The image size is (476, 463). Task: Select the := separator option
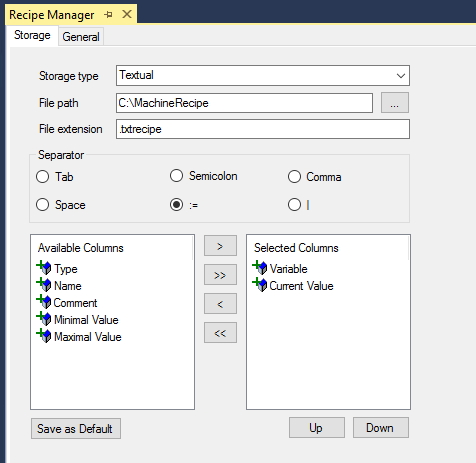(176, 205)
